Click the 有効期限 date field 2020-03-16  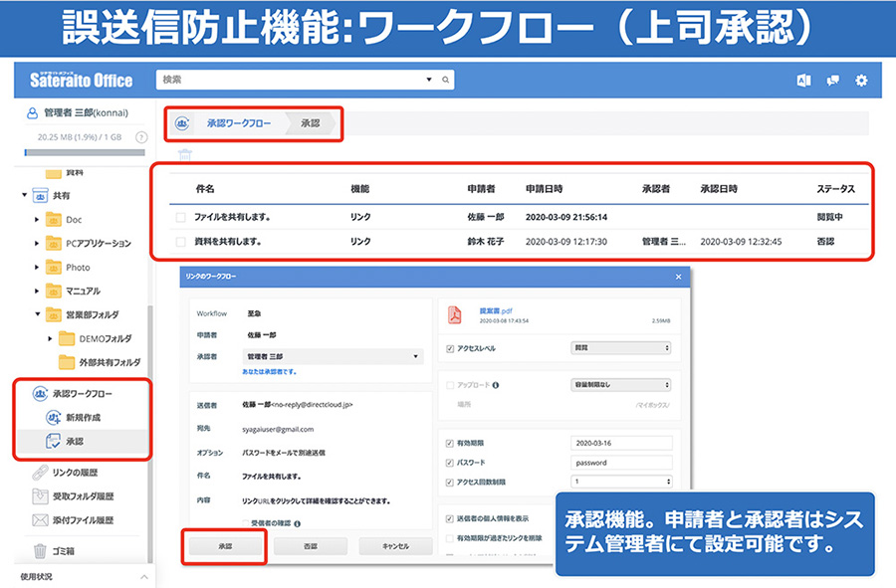pos(621,443)
